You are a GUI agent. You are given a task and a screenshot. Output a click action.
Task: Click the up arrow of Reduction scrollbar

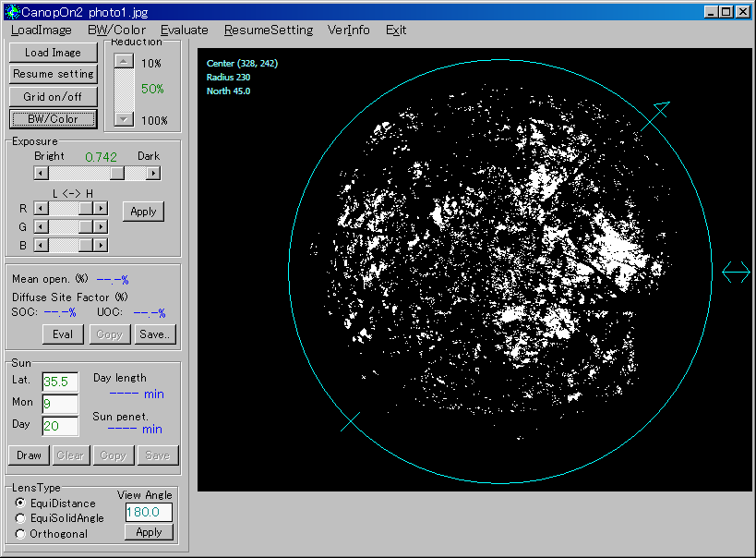[124, 61]
